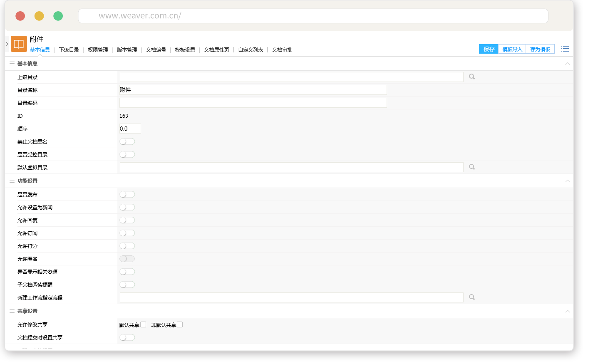
Task: Click the 目录编码 input field
Action: pos(253,103)
